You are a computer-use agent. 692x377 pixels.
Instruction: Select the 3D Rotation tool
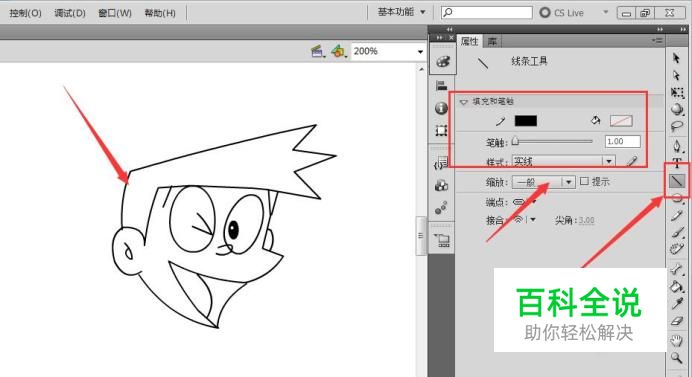click(677, 109)
